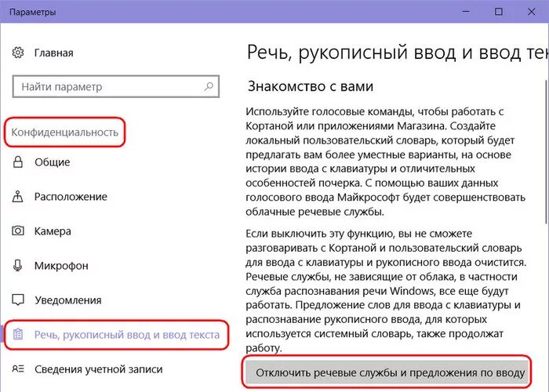Click the camera icon in sidebar

click(18, 231)
